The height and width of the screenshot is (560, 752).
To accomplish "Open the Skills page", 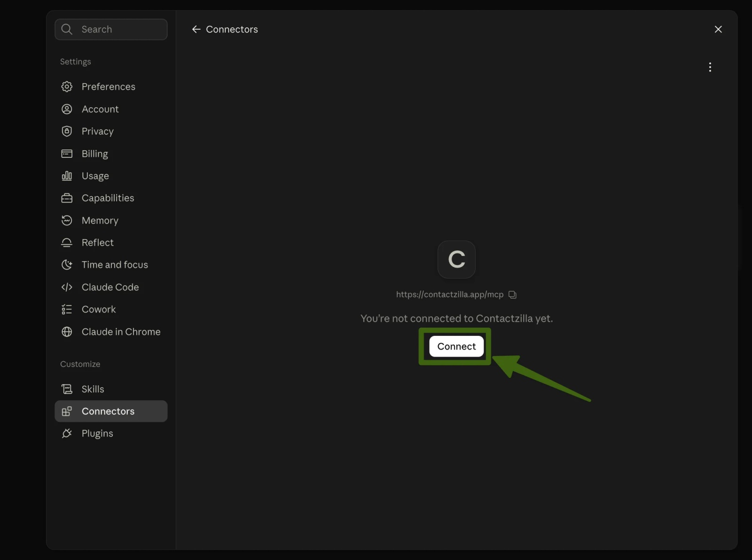I will click(x=111, y=389).
